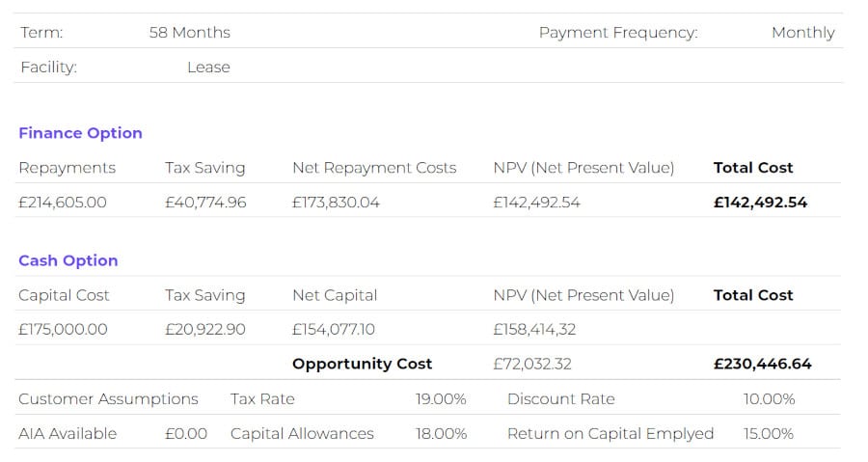Click the 15.00% return on capital value
The width and height of the screenshot is (868, 462).
[769, 434]
